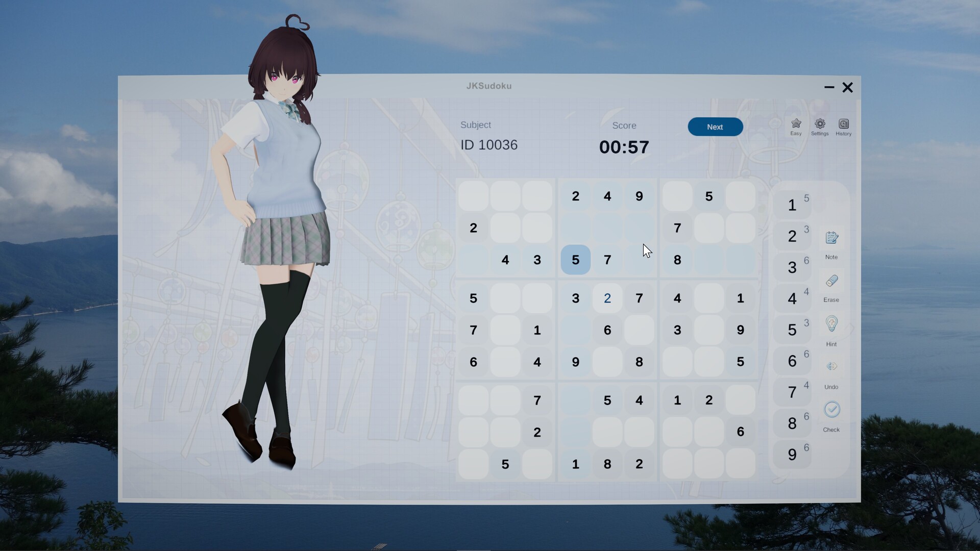Click the highlighted 5 cell in the grid
The height and width of the screenshot is (551, 980).
[575, 260]
